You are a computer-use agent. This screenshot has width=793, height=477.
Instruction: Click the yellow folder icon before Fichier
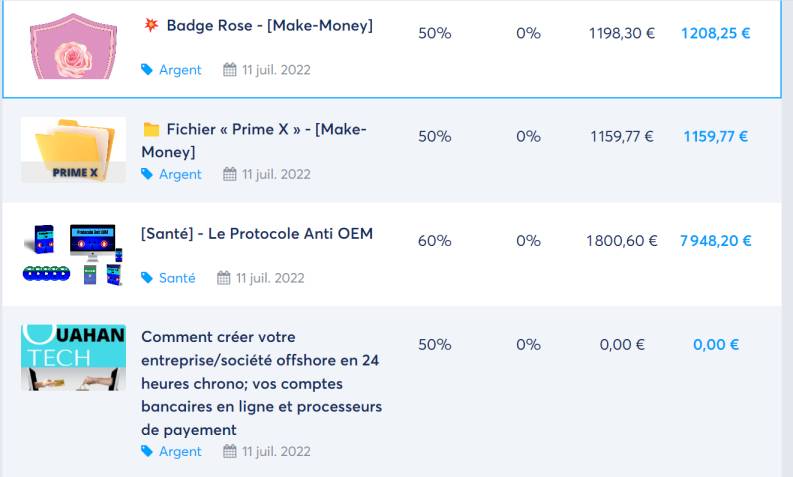point(151,129)
